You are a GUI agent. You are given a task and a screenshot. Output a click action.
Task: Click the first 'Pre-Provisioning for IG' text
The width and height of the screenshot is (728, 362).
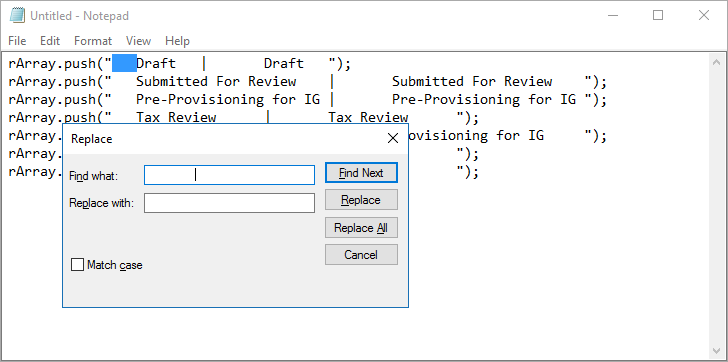[x=228, y=99]
